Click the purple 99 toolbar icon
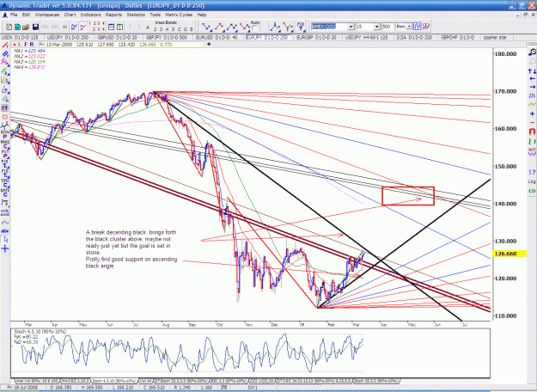The height and width of the screenshot is (392, 537). tap(425, 27)
